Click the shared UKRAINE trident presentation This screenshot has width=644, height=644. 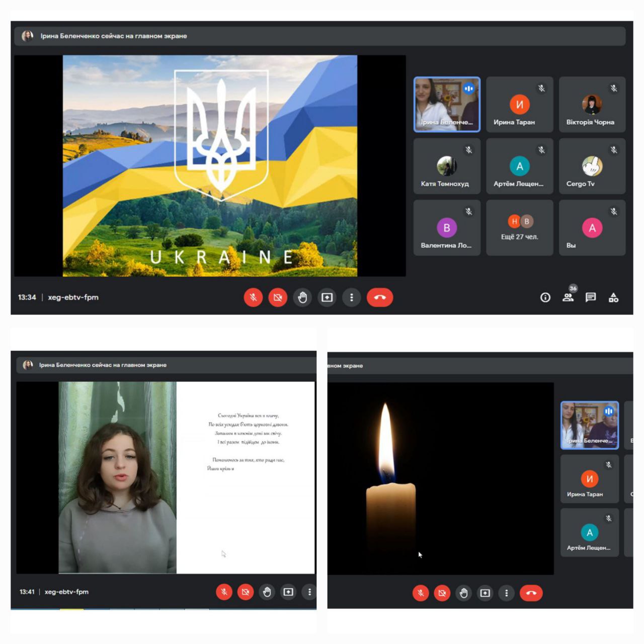[x=210, y=166]
